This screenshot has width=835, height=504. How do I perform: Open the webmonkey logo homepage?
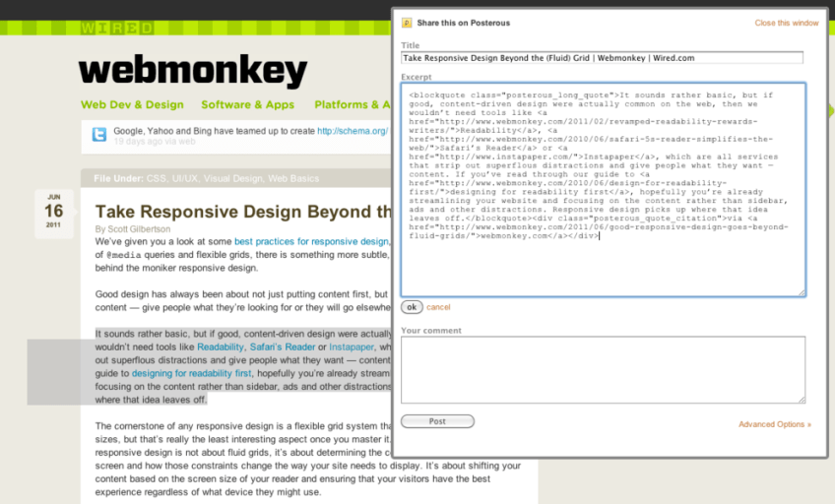tap(193, 71)
